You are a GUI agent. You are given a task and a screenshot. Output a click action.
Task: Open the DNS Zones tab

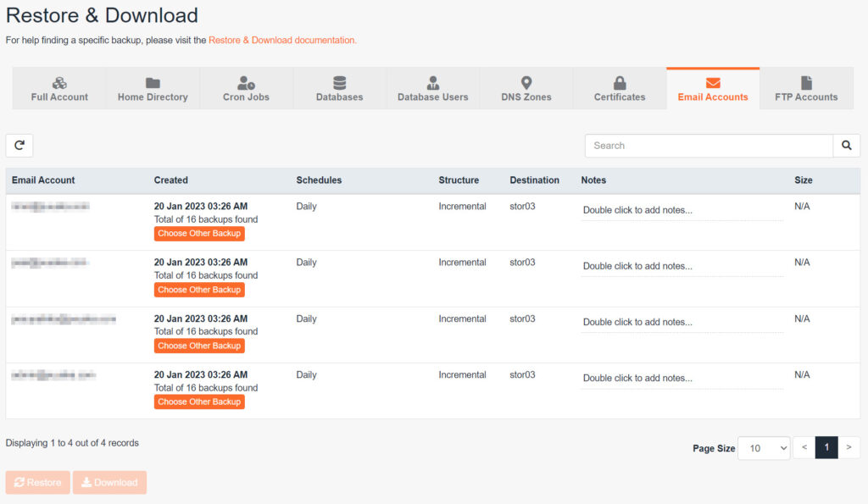[526, 89]
